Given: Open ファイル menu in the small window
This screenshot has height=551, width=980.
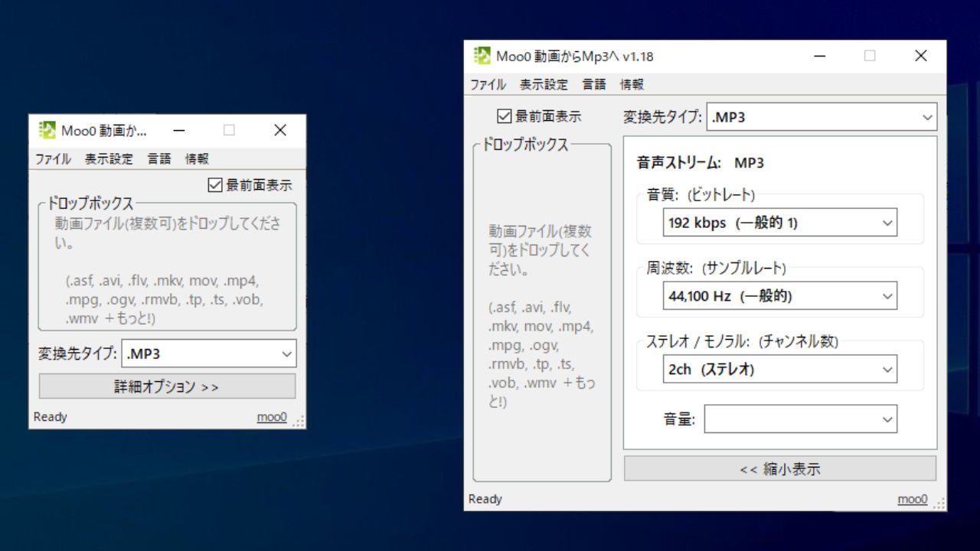Looking at the screenshot, I should 53,159.
